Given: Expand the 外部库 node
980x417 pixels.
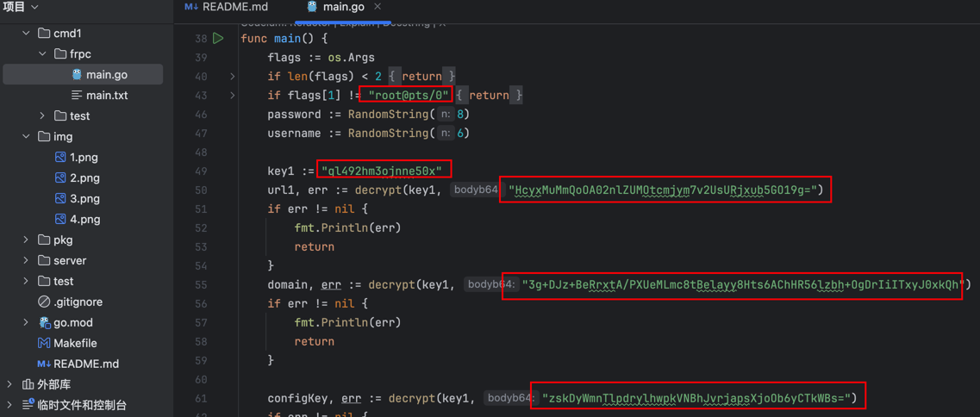Looking at the screenshot, I should pyautogui.click(x=9, y=384).
